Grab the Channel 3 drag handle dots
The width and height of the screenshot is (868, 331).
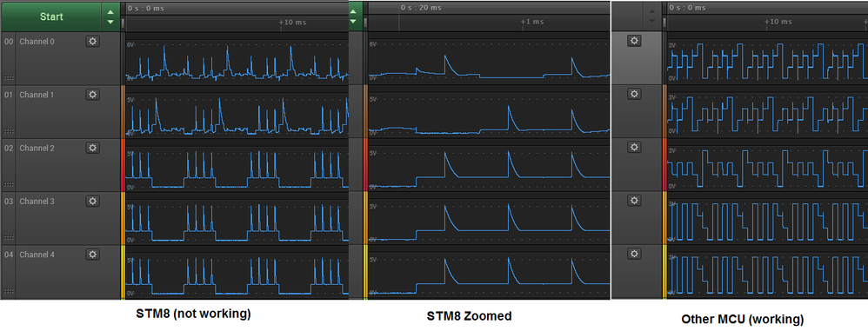[x=9, y=238]
